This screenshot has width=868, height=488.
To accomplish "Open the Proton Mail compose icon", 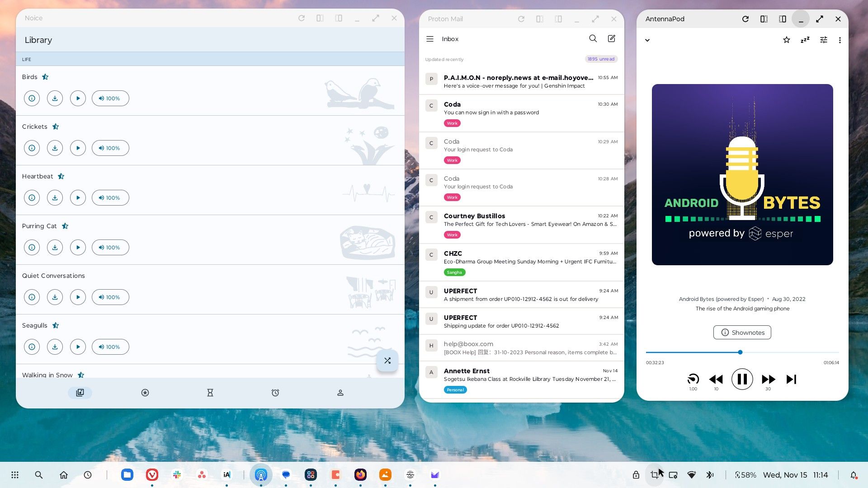I will 612,39.
